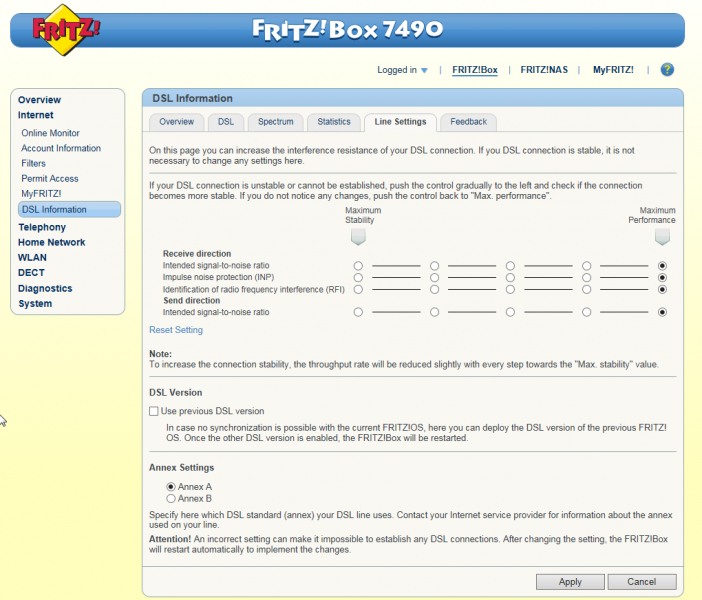Open the FRITZ!NAS link
The height and width of the screenshot is (600, 702).
tap(546, 70)
